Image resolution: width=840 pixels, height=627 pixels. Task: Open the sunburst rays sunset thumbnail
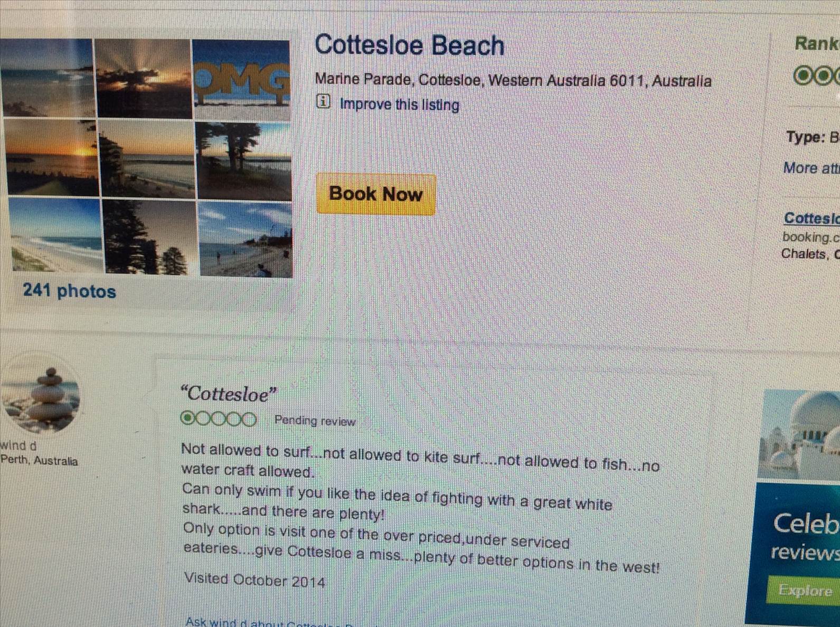pyautogui.click(x=143, y=78)
